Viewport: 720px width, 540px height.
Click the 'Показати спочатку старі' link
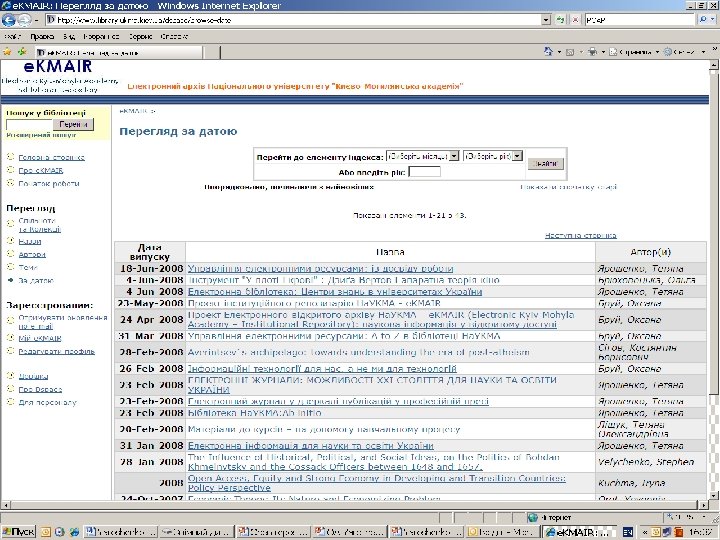[x=568, y=187]
